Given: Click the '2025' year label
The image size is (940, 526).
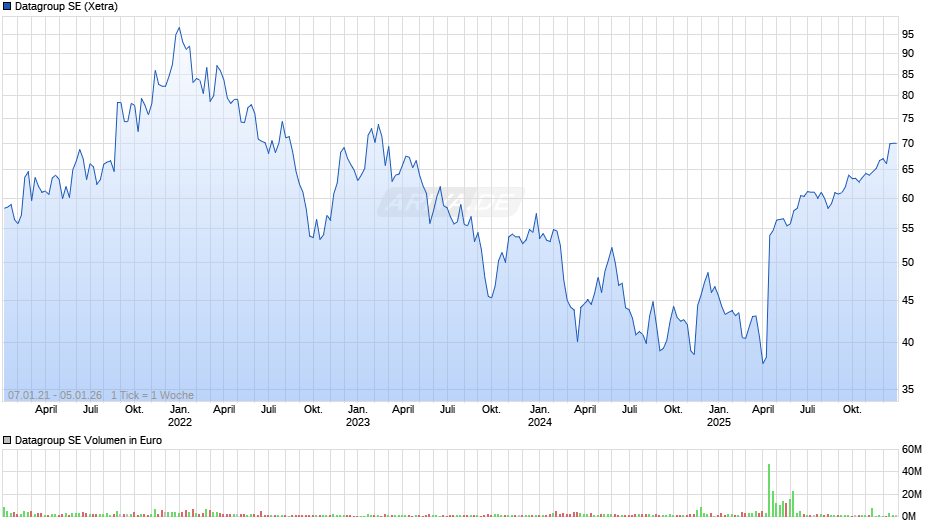Looking at the screenshot, I should tap(719, 422).
